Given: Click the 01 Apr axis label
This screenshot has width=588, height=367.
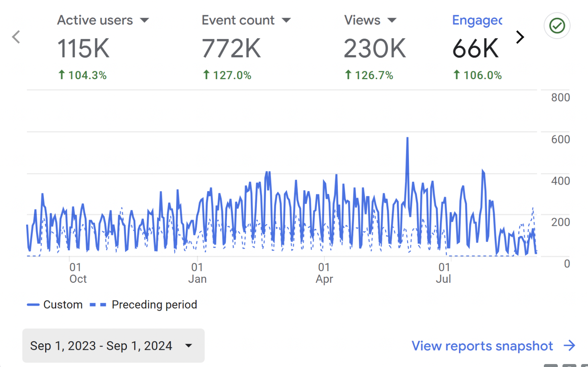Looking at the screenshot, I should [x=324, y=273].
